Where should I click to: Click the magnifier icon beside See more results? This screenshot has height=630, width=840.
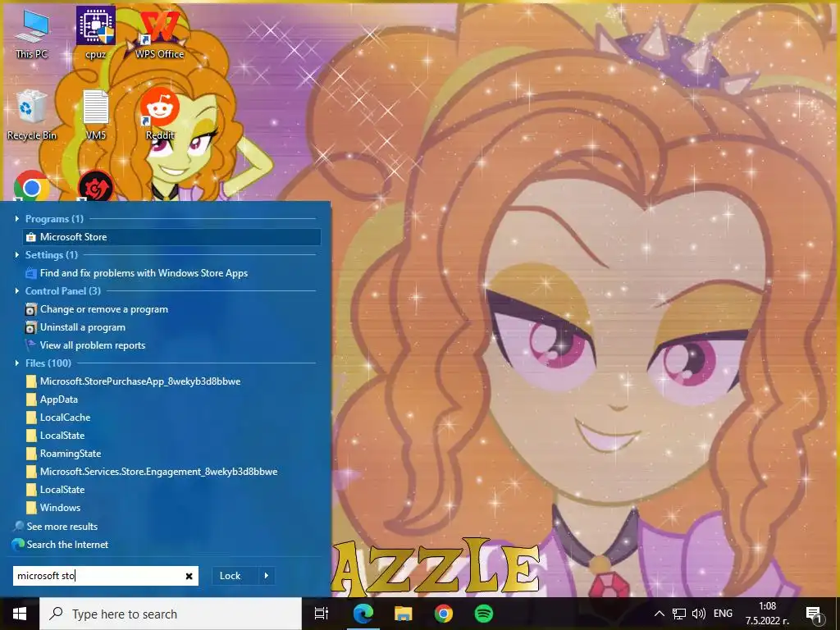tap(20, 526)
